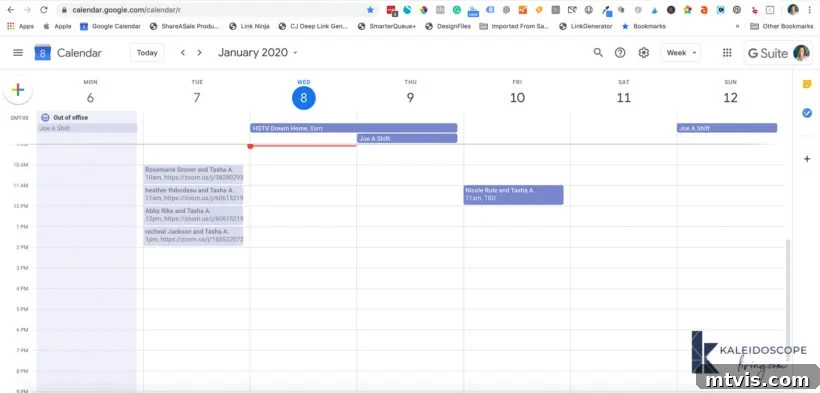Screen dimensions: 820x393
Task: Open calendar search magnifier
Action: (x=598, y=52)
